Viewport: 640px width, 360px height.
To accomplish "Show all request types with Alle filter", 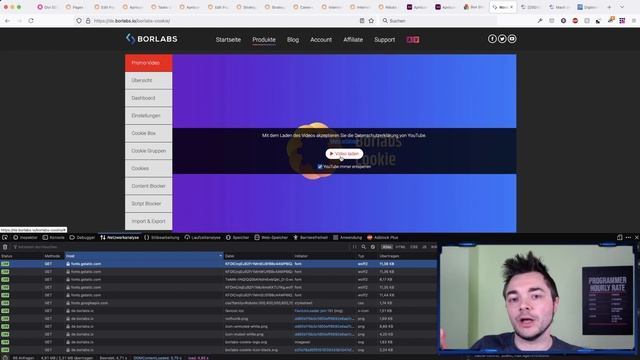I will [387, 247].
